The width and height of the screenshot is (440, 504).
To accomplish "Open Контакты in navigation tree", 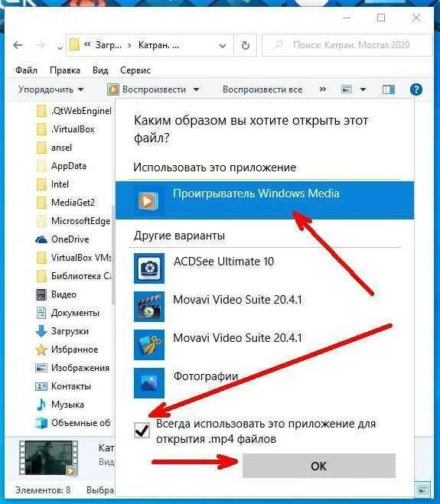I will pyautogui.click(x=63, y=385).
